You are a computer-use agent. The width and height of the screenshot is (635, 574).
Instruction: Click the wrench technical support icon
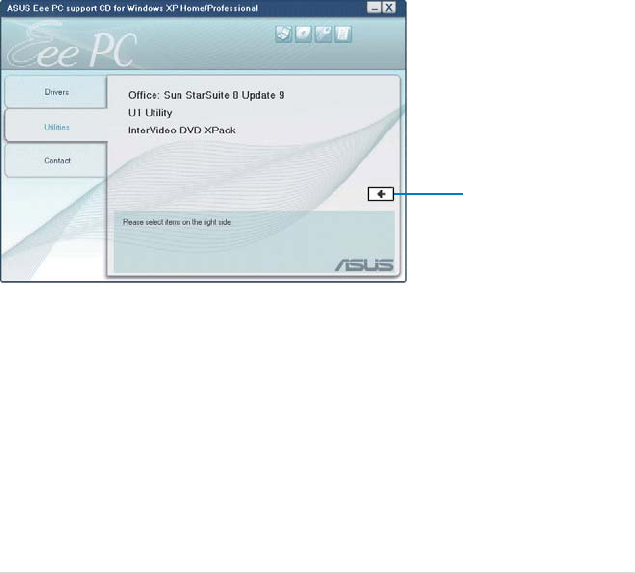[323, 34]
